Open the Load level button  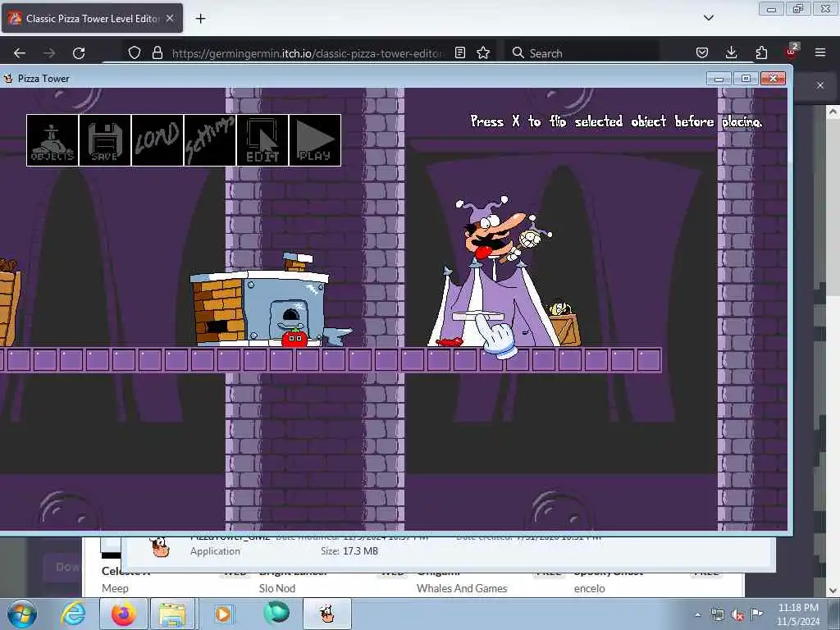click(157, 140)
